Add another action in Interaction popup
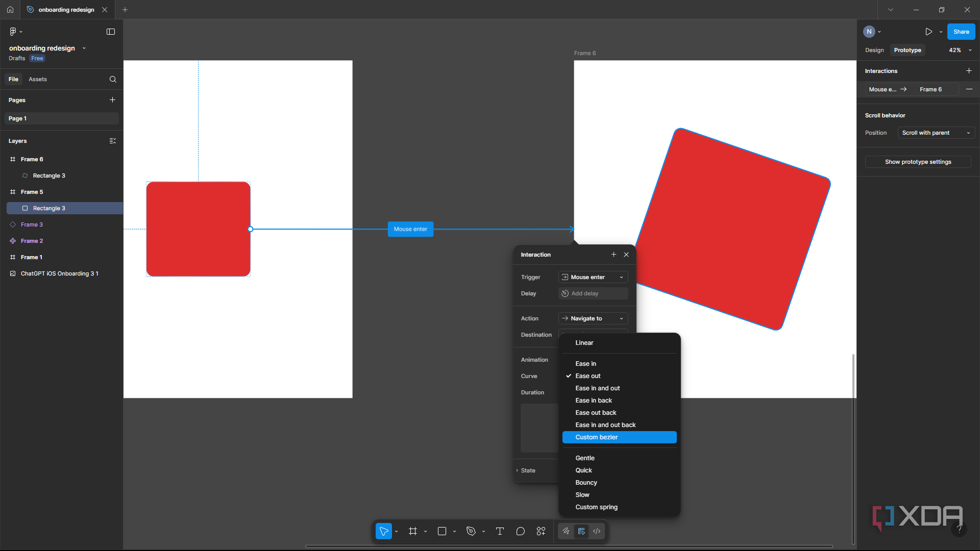 click(614, 255)
